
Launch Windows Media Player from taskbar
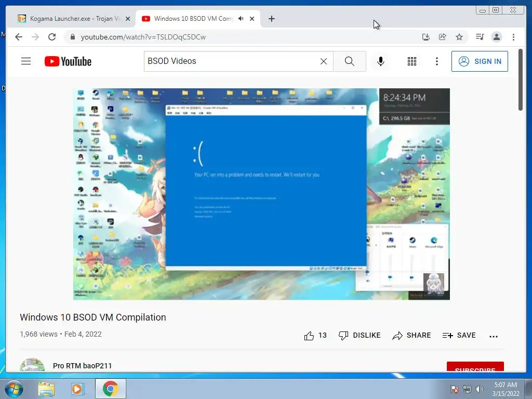pos(77,389)
